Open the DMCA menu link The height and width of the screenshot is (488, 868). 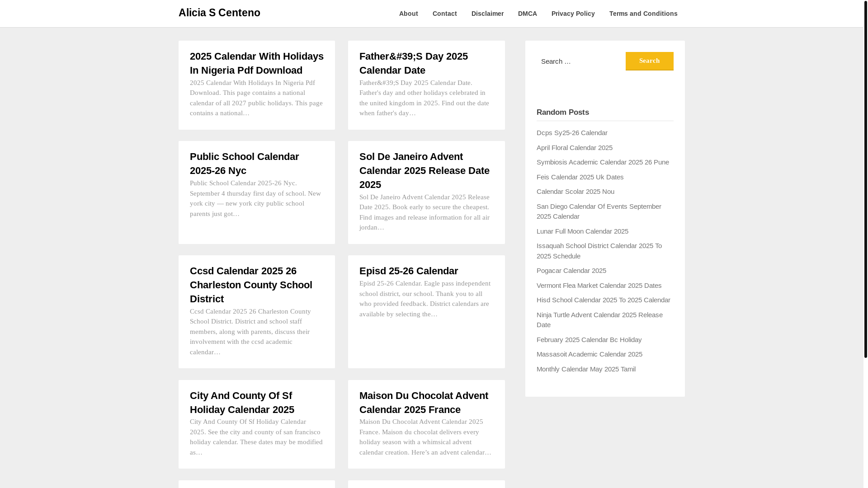tap(528, 14)
